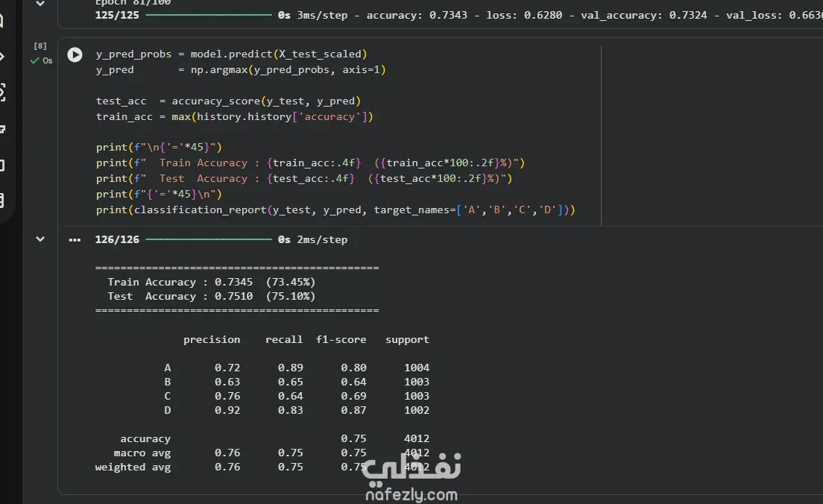Screen dimensions: 823x504
Task: Click the 0s 2ms/step timing text
Action: coord(313,239)
